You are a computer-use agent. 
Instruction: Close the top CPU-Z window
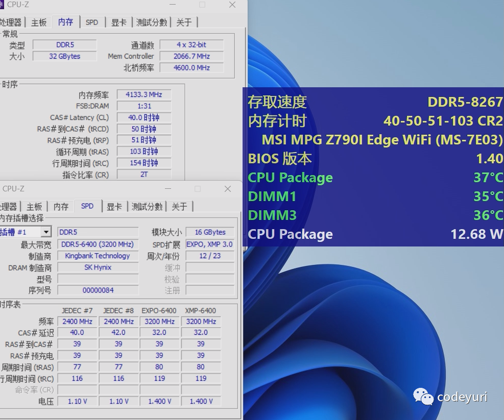click(x=232, y=5)
